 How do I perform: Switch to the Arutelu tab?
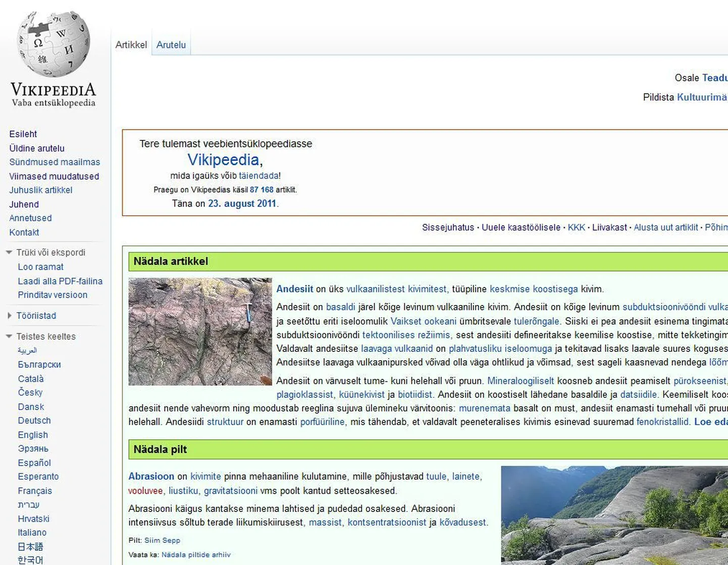pyautogui.click(x=171, y=45)
